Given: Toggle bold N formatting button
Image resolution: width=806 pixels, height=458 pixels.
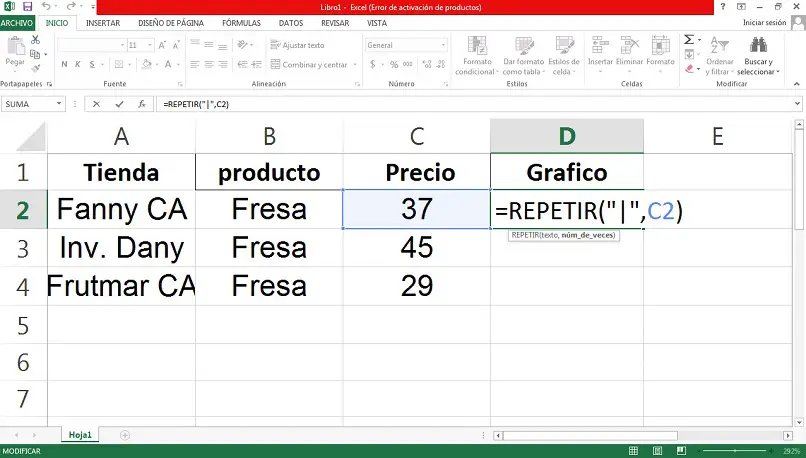Looking at the screenshot, I should [x=62, y=64].
